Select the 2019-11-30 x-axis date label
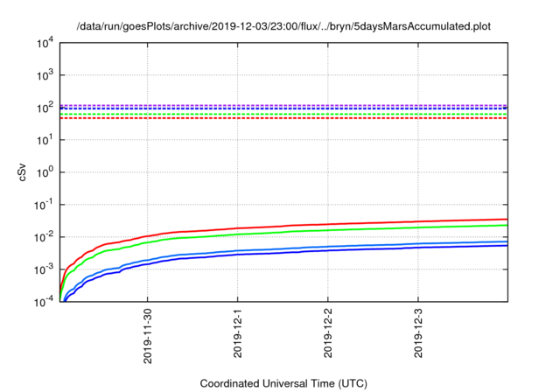Image resolution: width=560 pixels, height=392 pixels. coord(148,336)
